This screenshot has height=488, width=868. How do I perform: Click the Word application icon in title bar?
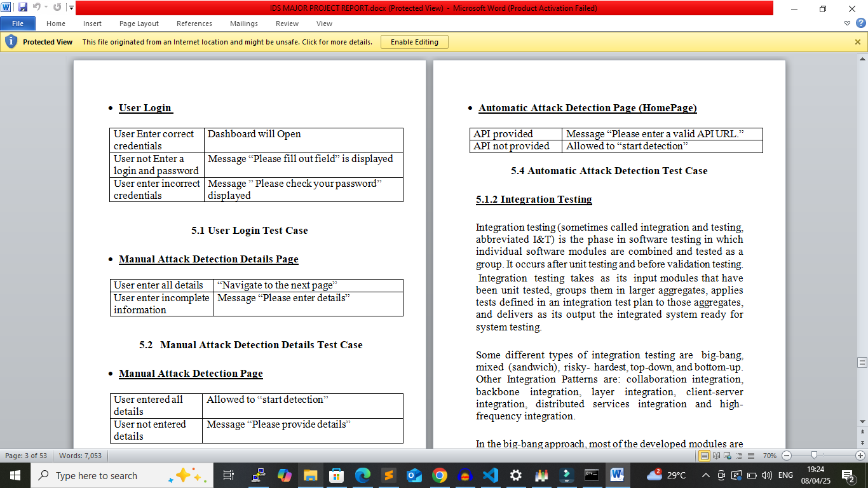6,8
